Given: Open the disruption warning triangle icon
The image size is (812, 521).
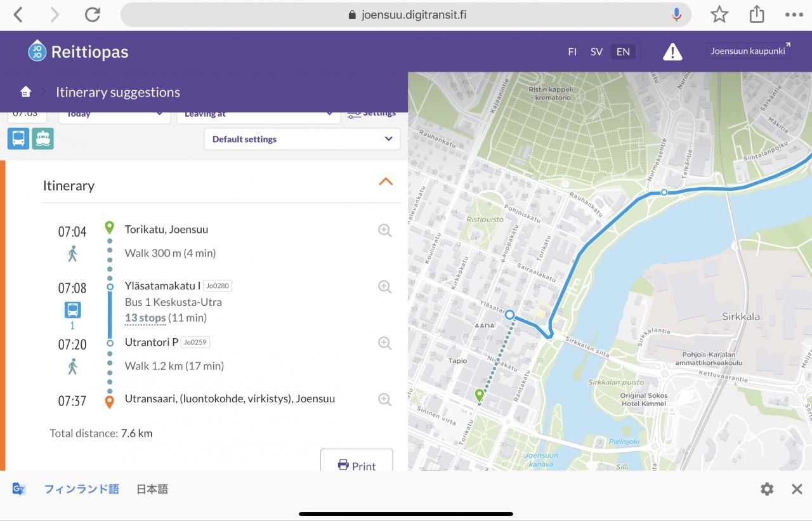Looking at the screenshot, I should 672,52.
